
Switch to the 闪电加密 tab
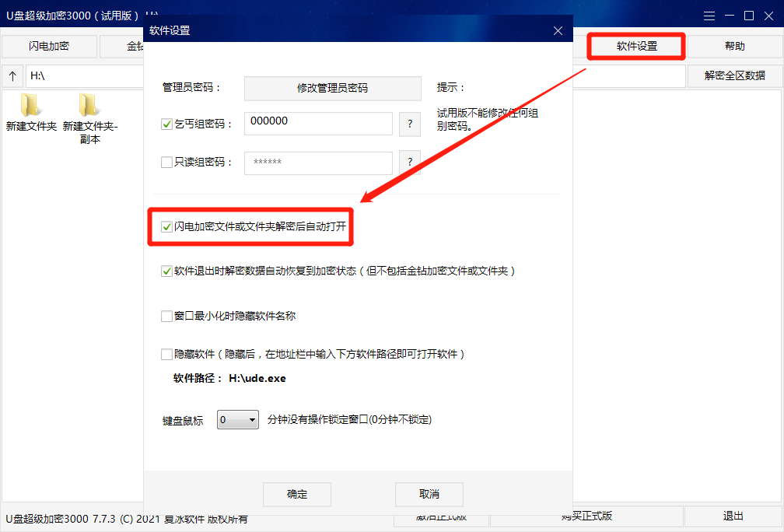click(x=48, y=46)
